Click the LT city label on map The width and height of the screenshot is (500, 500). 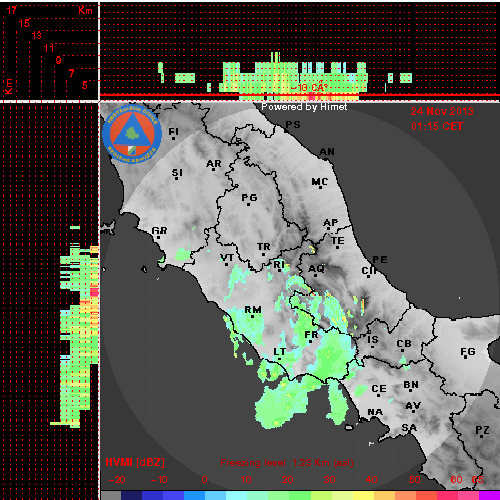coord(280,352)
